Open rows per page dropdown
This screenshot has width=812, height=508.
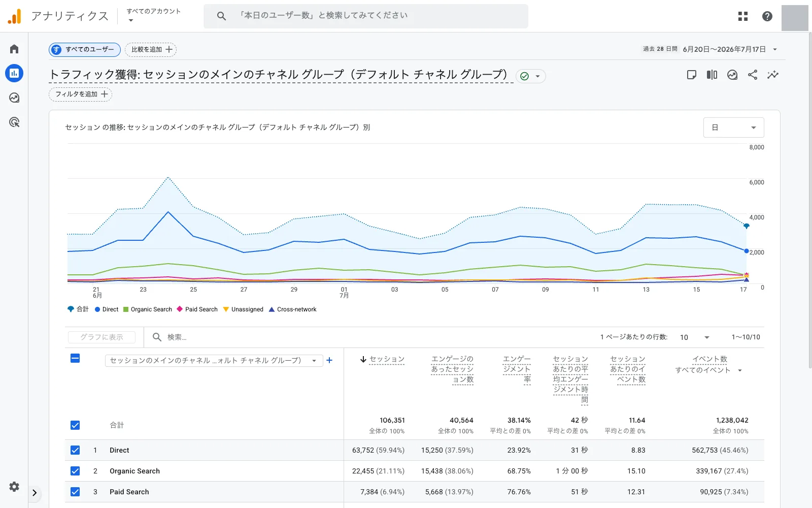pos(695,337)
